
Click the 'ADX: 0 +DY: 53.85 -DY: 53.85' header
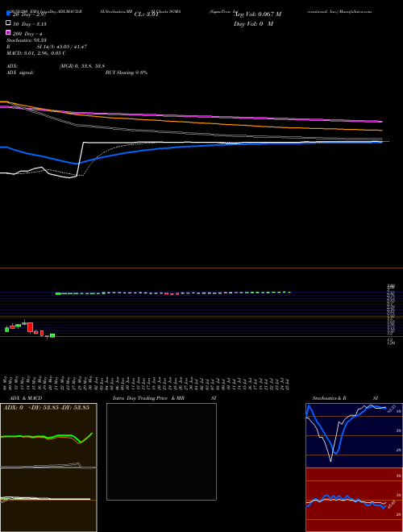(46, 407)
